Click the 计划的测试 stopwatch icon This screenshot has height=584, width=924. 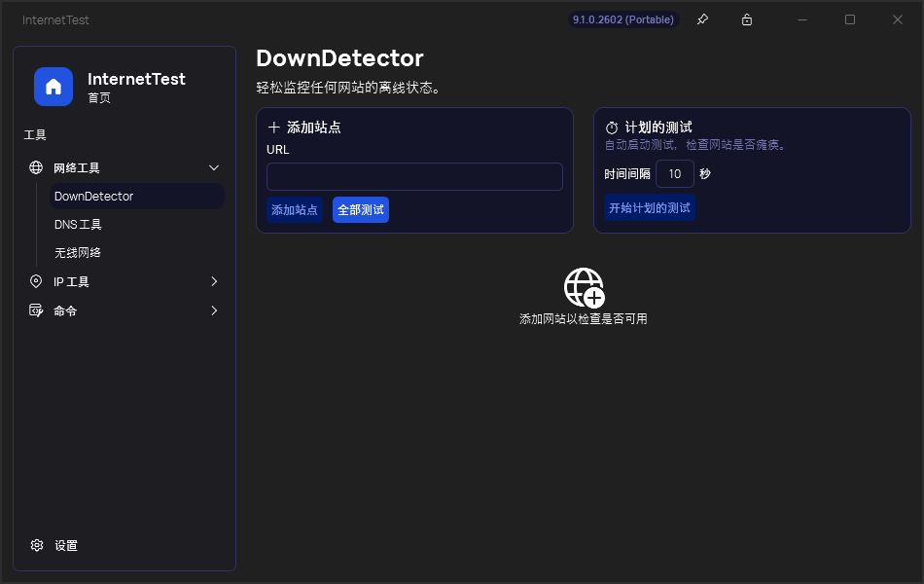coord(611,126)
